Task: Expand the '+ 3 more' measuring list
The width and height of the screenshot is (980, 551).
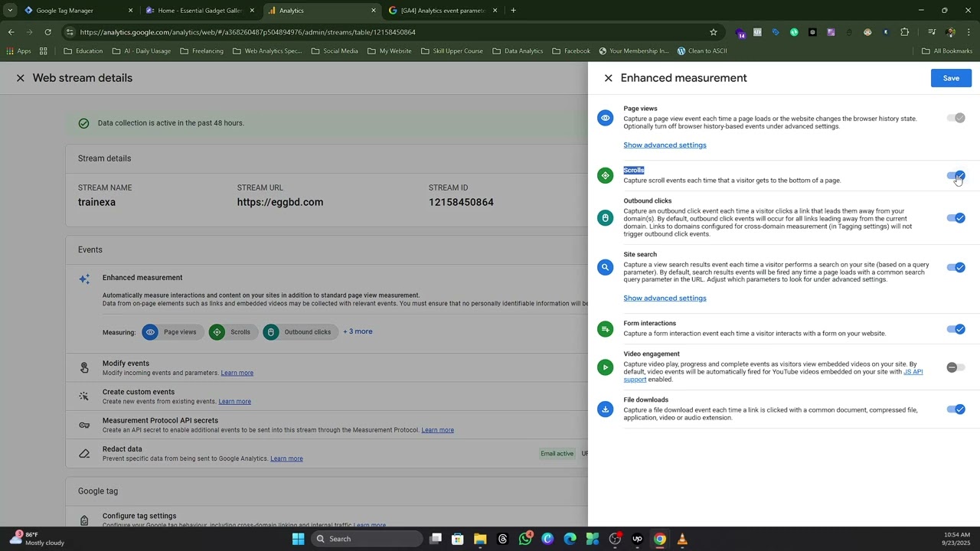Action: coord(358,332)
